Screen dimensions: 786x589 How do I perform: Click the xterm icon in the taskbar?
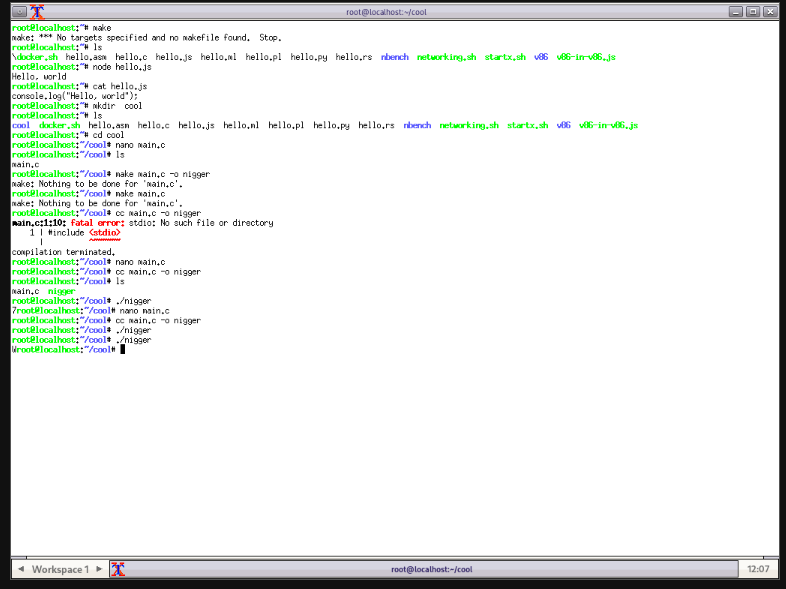click(x=118, y=569)
